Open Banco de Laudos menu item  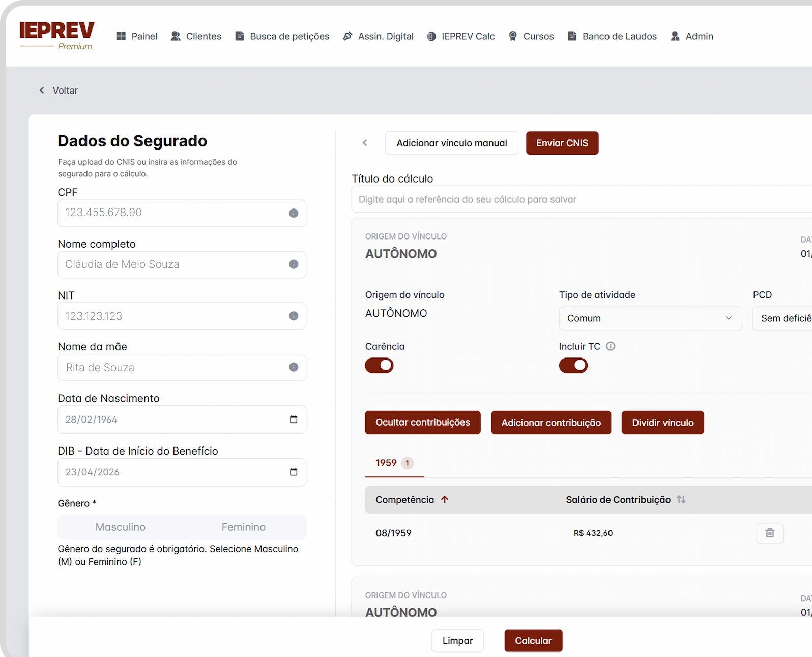612,36
